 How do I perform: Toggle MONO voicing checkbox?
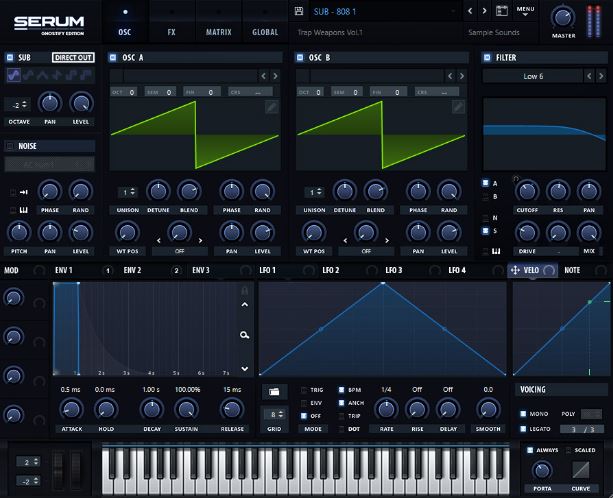click(522, 412)
